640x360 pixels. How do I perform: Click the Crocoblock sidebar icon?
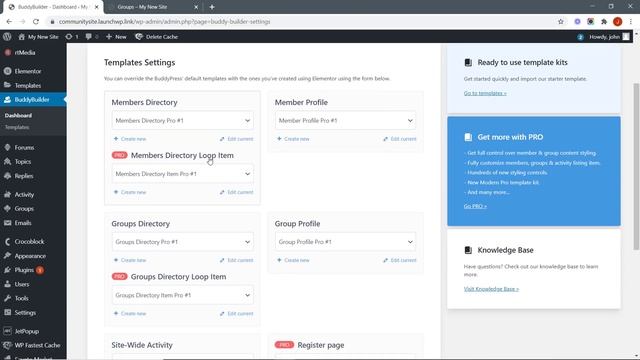tap(7, 242)
